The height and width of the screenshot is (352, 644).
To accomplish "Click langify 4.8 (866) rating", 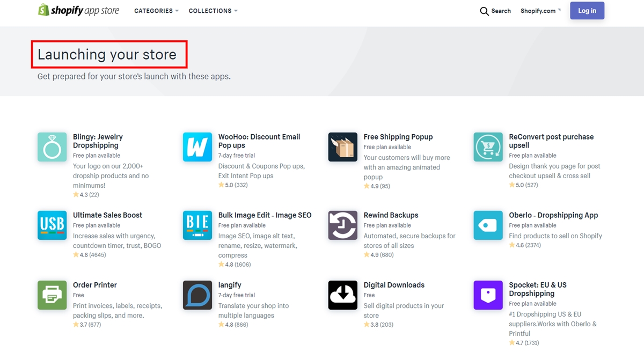I will point(233,325).
